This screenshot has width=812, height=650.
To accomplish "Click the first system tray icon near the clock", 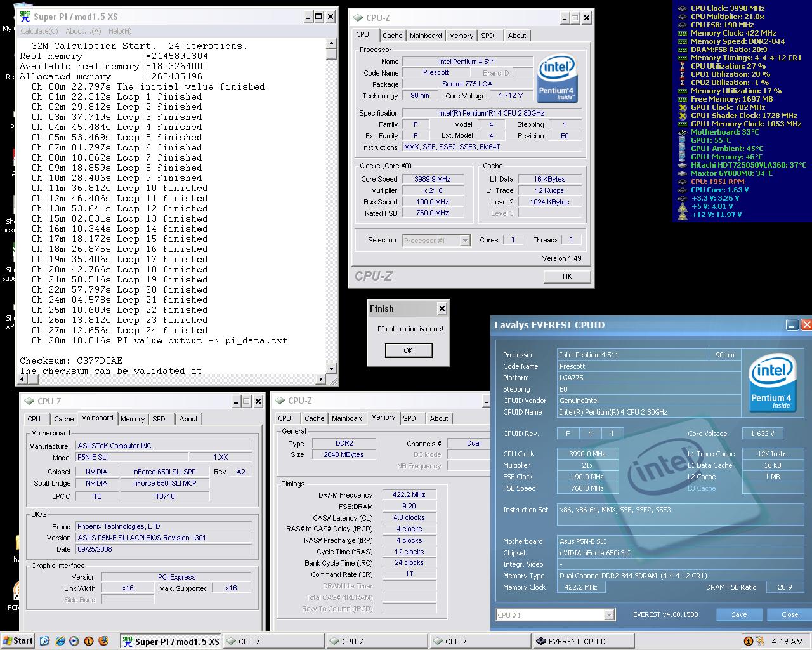I will coord(749,641).
